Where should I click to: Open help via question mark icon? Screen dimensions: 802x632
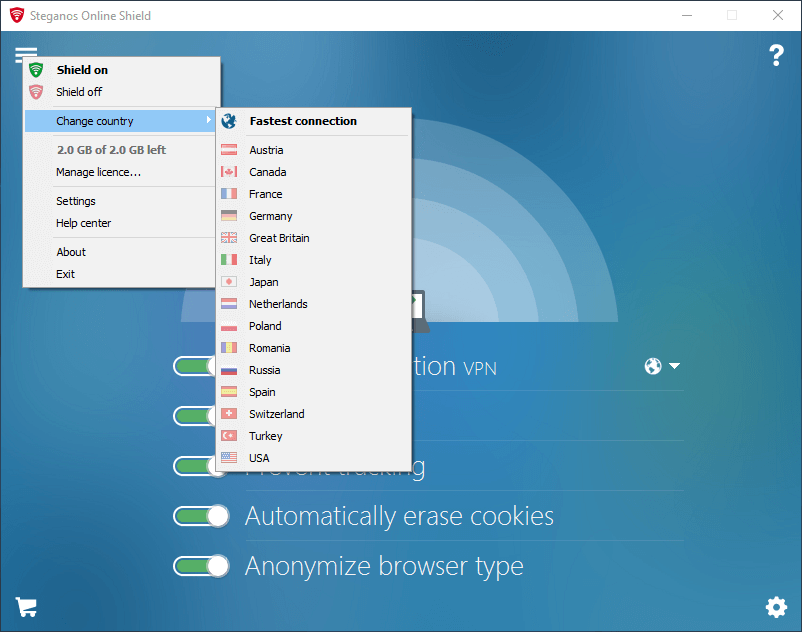[776, 55]
